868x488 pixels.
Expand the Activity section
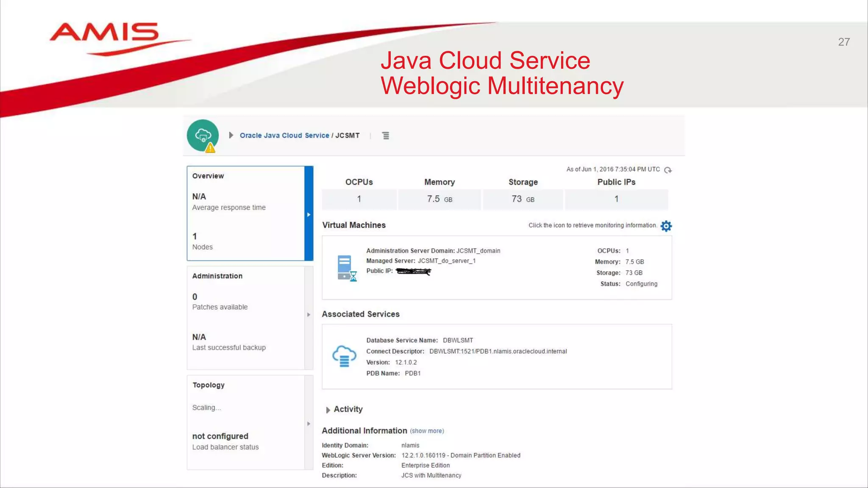click(x=328, y=410)
